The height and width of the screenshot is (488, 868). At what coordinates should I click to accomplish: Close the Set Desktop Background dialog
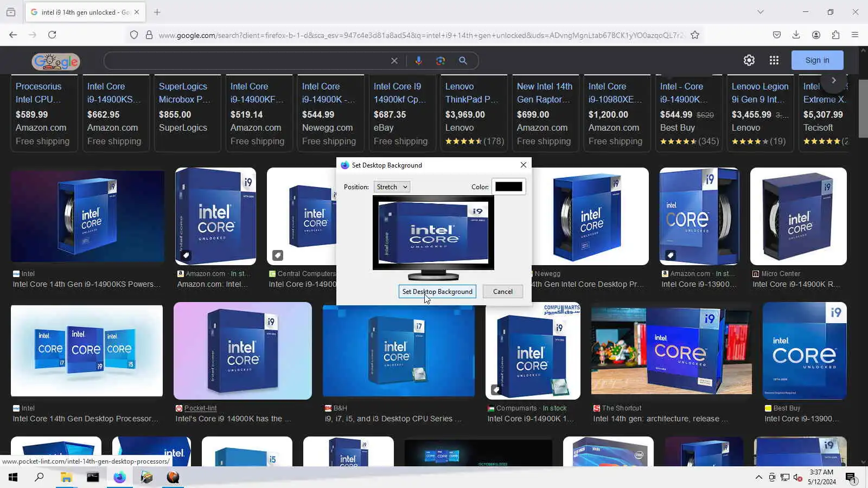524,165
